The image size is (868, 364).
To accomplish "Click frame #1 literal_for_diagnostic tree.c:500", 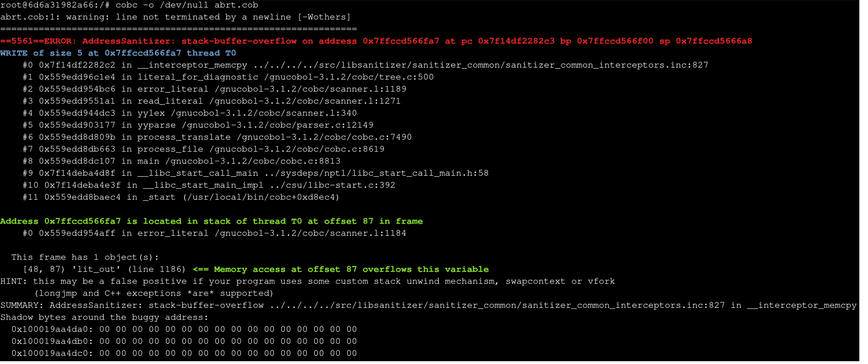I will click(x=229, y=77).
